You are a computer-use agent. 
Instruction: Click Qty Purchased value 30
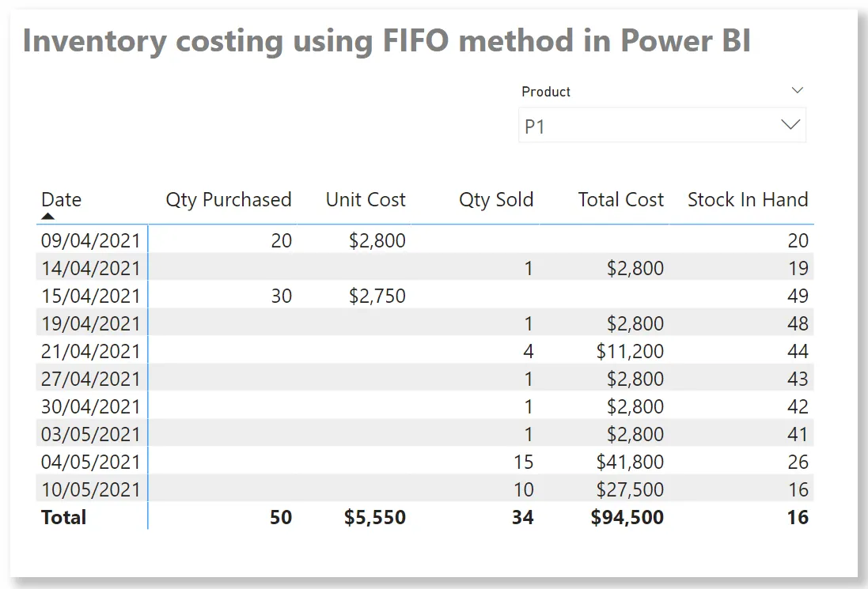[x=281, y=296]
